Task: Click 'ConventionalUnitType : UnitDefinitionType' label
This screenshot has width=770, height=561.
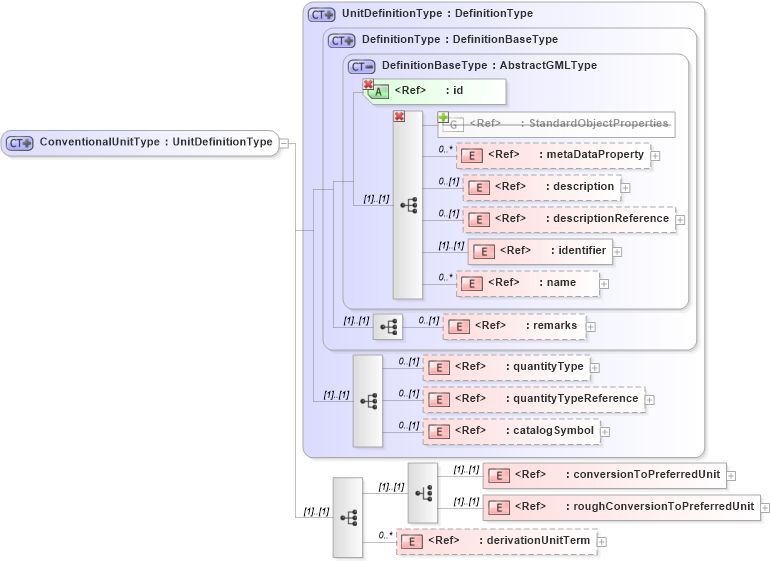Action: [x=156, y=142]
